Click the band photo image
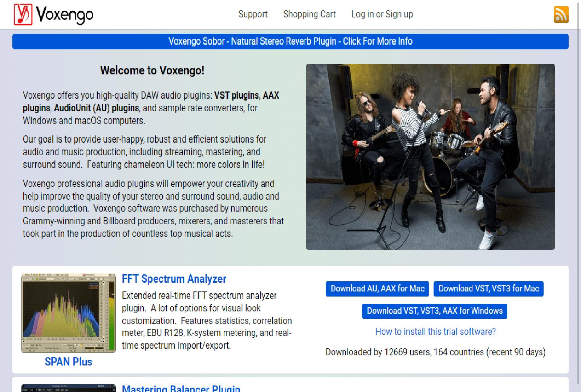Image resolution: width=581 pixels, height=392 pixels. coord(430,157)
